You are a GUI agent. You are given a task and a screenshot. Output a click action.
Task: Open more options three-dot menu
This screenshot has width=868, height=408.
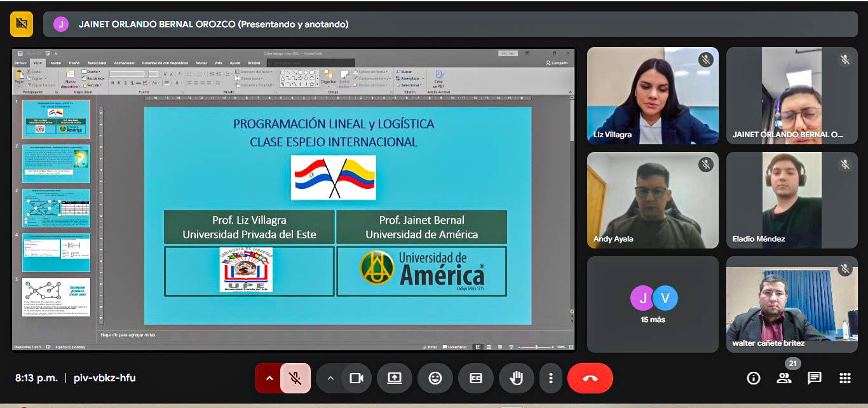(x=550, y=378)
